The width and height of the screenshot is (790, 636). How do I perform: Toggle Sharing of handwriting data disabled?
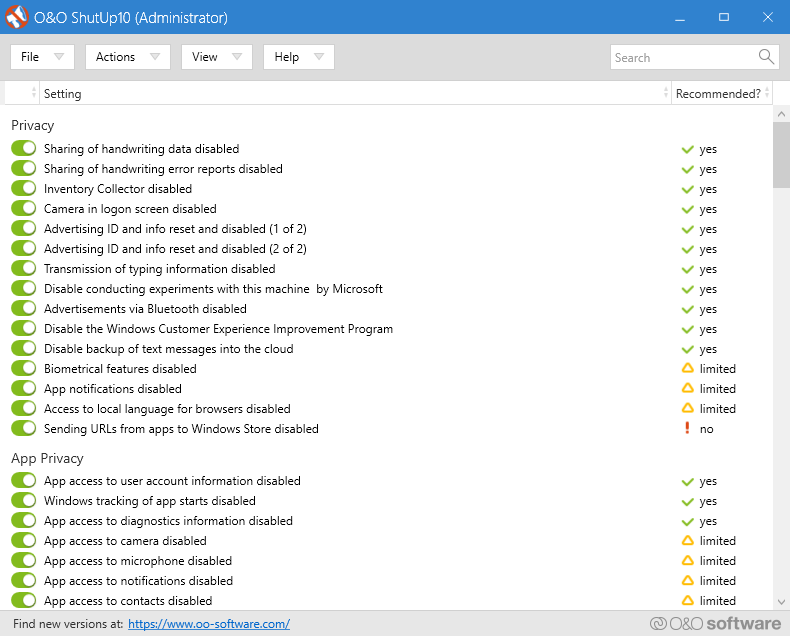click(x=23, y=148)
